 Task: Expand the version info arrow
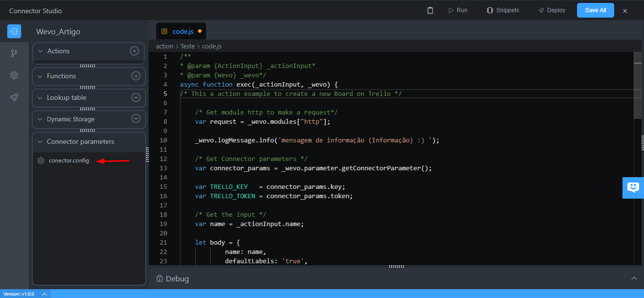44,294
